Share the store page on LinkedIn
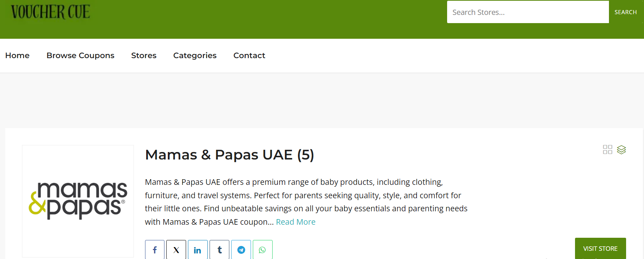The width and height of the screenshot is (644, 259). pyautogui.click(x=198, y=250)
